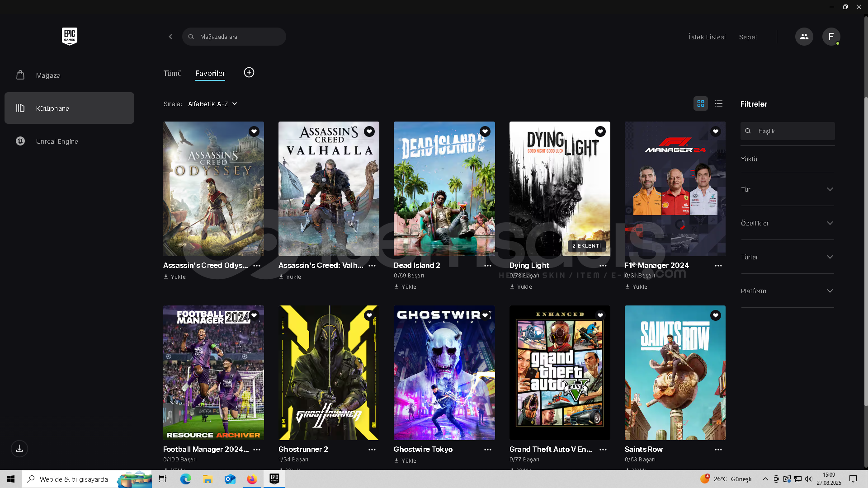Install Assassin's Creed Odyssey via Yükle
The image size is (868, 488).
tap(175, 277)
